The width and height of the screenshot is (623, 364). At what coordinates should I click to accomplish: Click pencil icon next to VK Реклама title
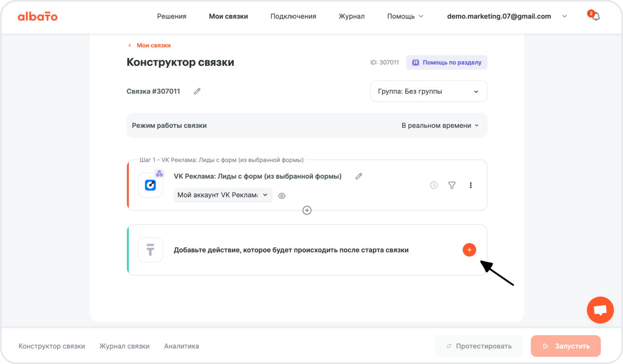[x=359, y=176]
